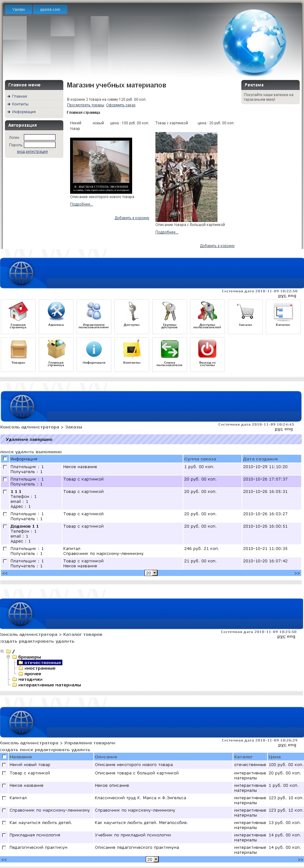Click the Цена column header in products
304x868 pixels.
274,757
